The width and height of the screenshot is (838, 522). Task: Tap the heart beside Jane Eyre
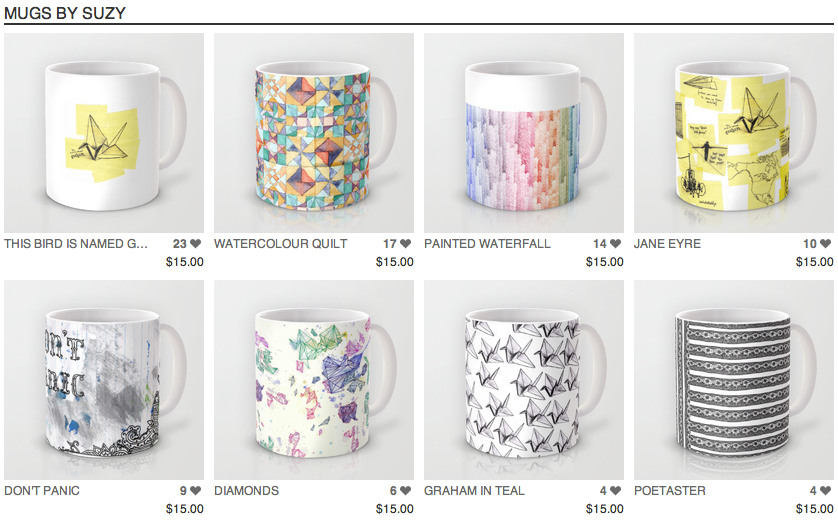[x=826, y=244]
